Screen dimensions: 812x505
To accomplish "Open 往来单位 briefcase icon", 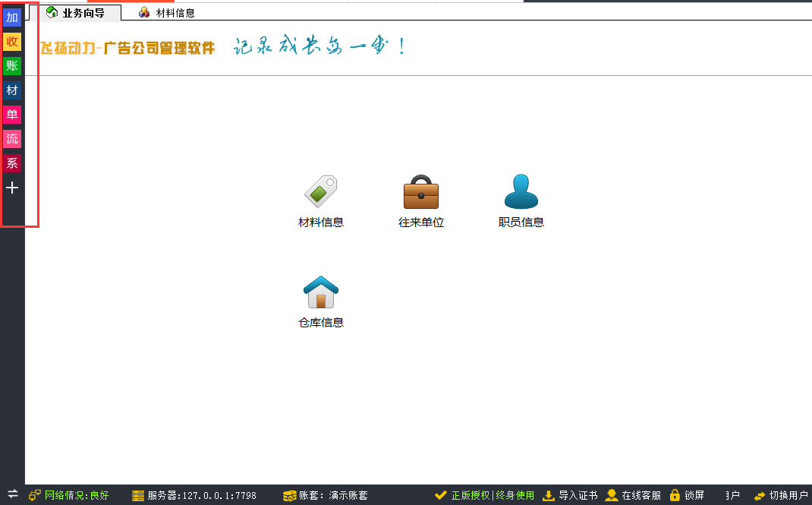I will [421, 192].
